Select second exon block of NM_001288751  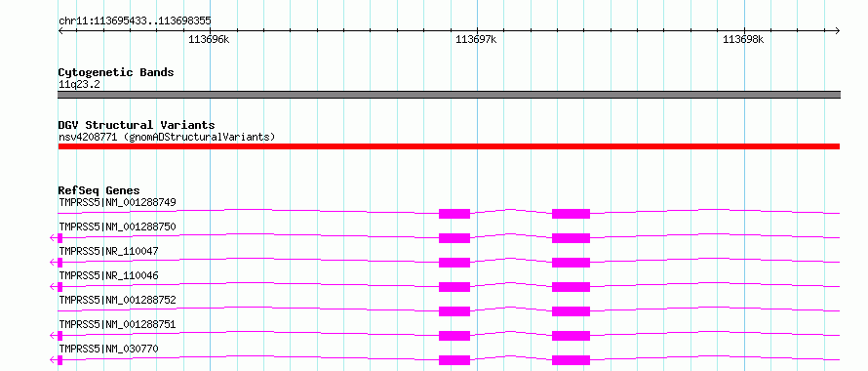pyautogui.click(x=571, y=336)
